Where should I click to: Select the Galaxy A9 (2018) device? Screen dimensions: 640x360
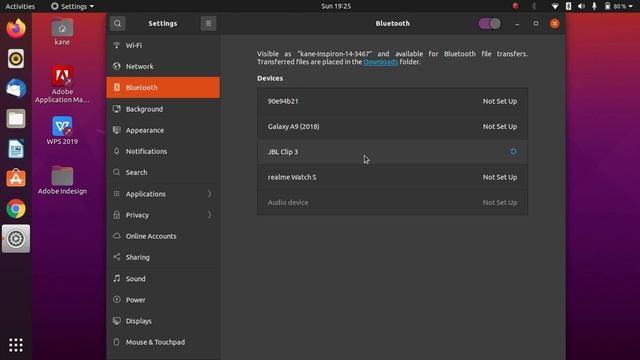pos(392,127)
